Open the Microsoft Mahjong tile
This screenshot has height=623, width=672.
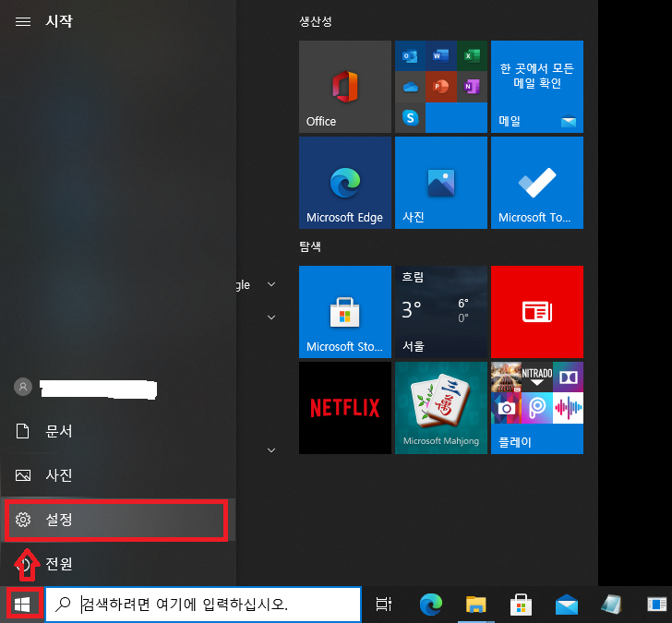(x=441, y=407)
